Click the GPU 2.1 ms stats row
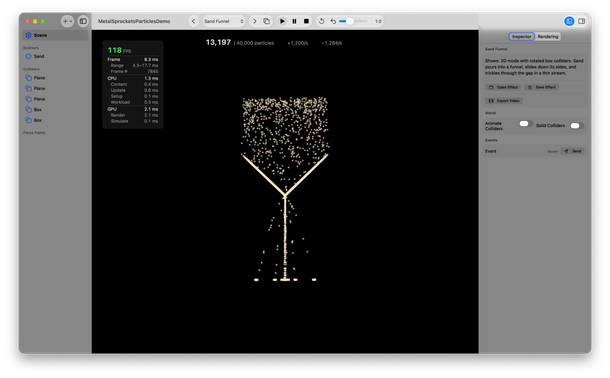This screenshot has height=378, width=610. point(133,109)
